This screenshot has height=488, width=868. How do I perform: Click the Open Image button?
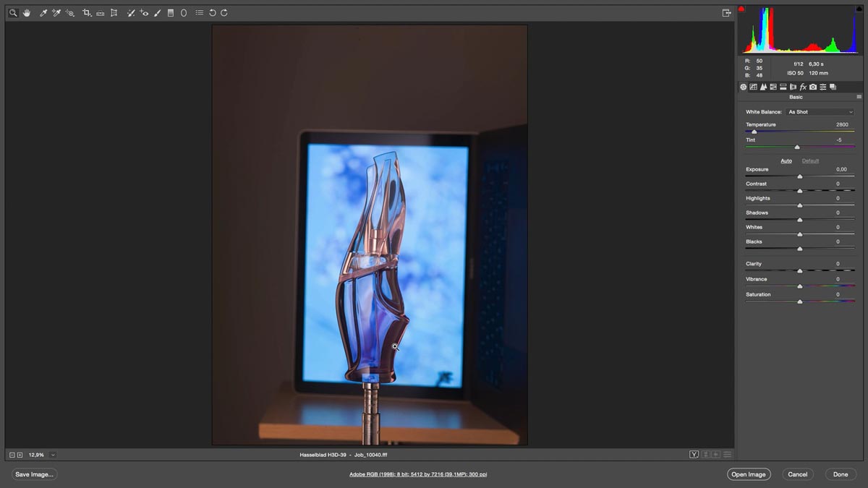749,474
